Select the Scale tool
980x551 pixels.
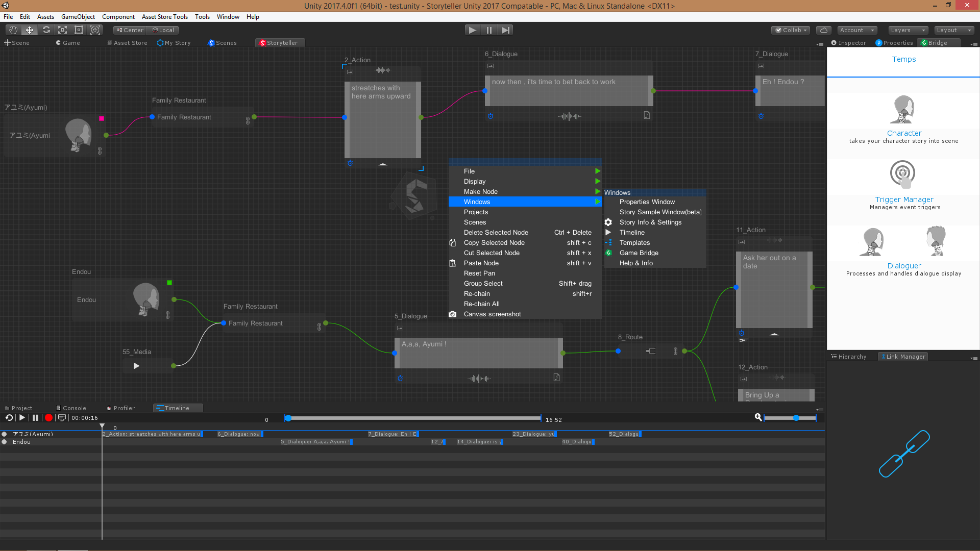click(x=62, y=30)
